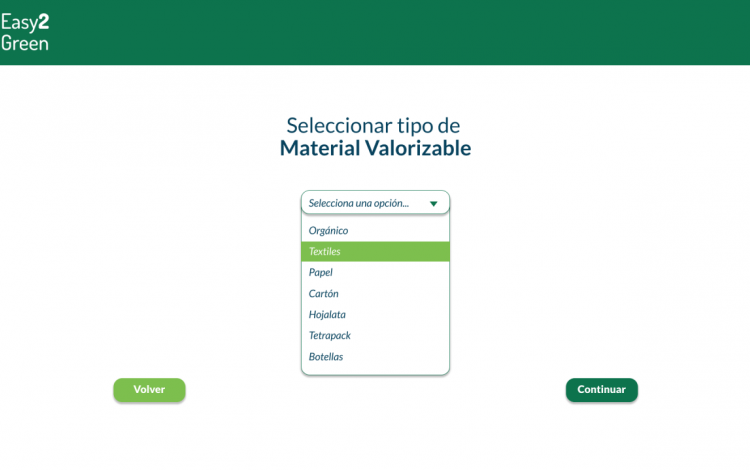
Task: Click the word Green in the logo
Action: point(25,44)
